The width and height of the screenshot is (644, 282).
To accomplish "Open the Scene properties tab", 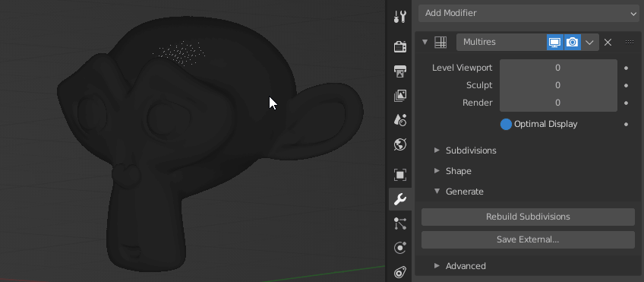I will pos(399,120).
